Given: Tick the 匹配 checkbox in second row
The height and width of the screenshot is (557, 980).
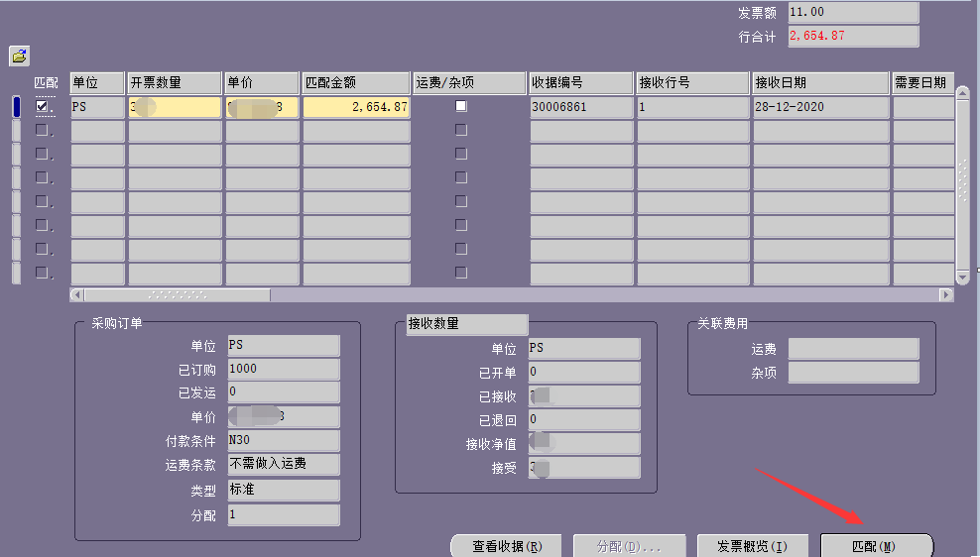Looking at the screenshot, I should (42, 130).
